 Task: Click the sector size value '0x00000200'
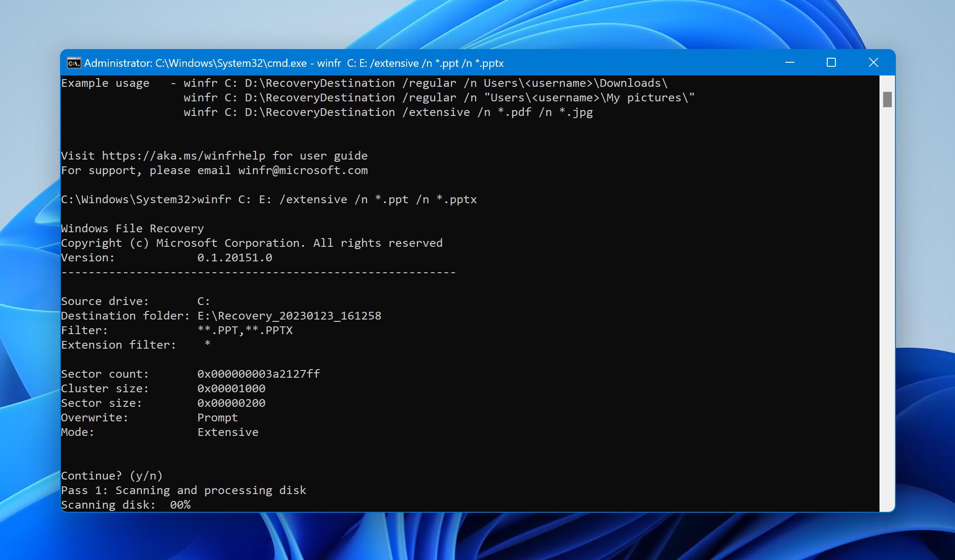pos(231,403)
